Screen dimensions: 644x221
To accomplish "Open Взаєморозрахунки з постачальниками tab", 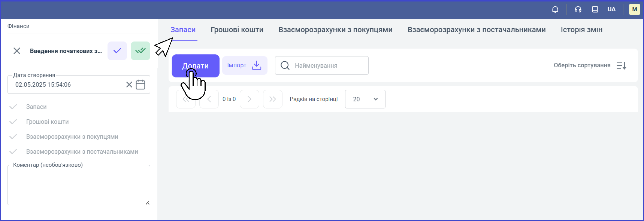I will coord(477,30).
